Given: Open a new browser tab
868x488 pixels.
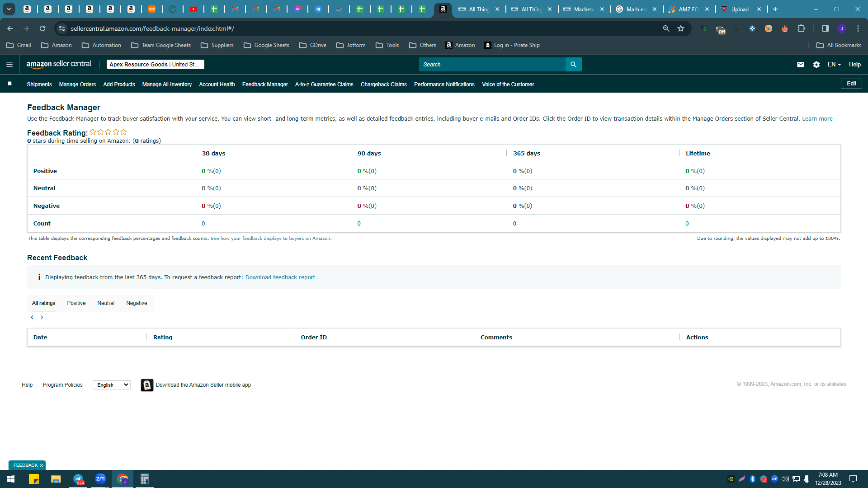Looking at the screenshot, I should (775, 9).
